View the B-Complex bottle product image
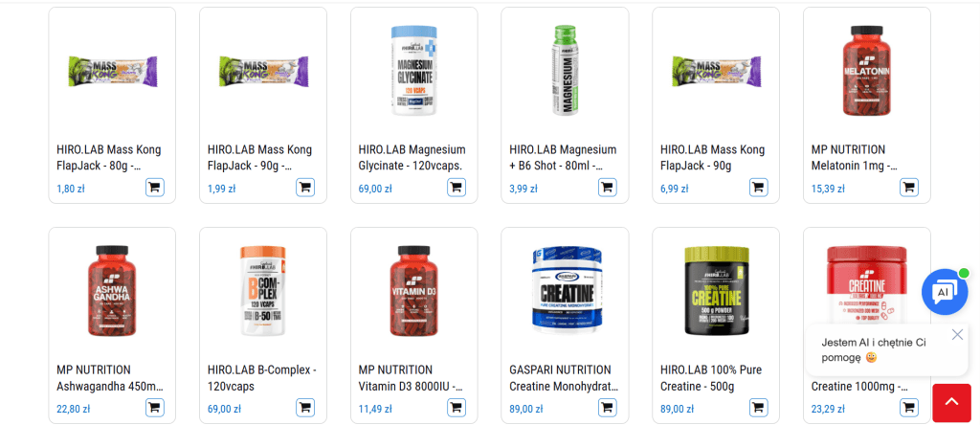The image size is (980, 425). point(263,291)
